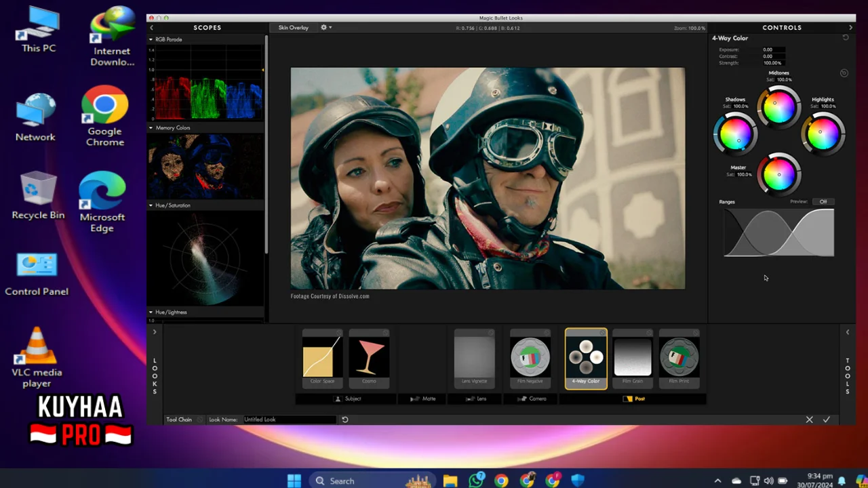
Task: Open the Windows Start menu
Action: click(x=294, y=481)
